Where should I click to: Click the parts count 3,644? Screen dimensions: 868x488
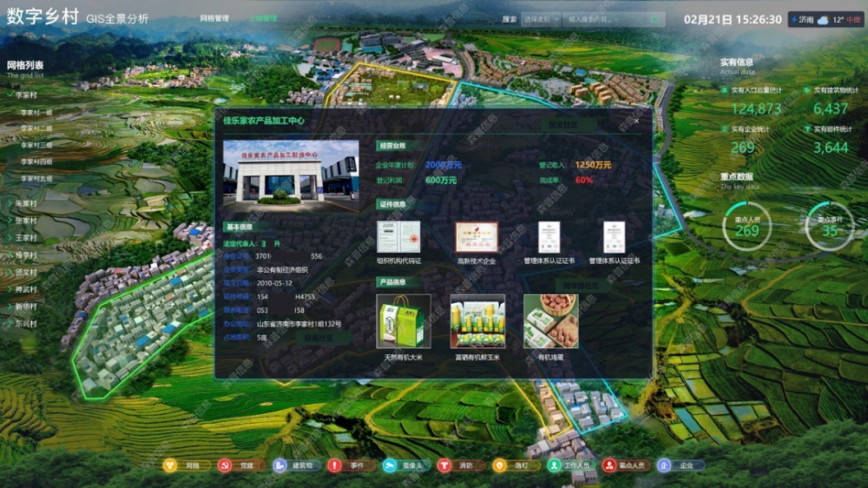coord(831,148)
